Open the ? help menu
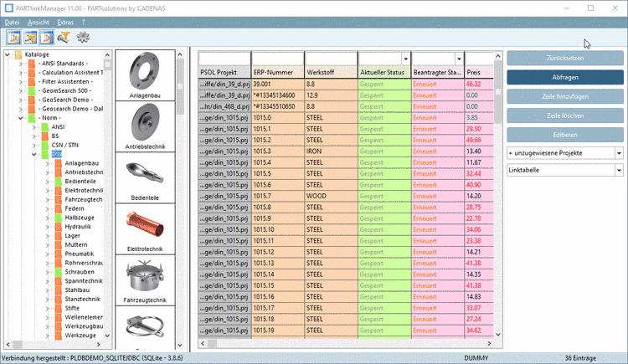Screen dimensions: 628x364 [x=83, y=23]
